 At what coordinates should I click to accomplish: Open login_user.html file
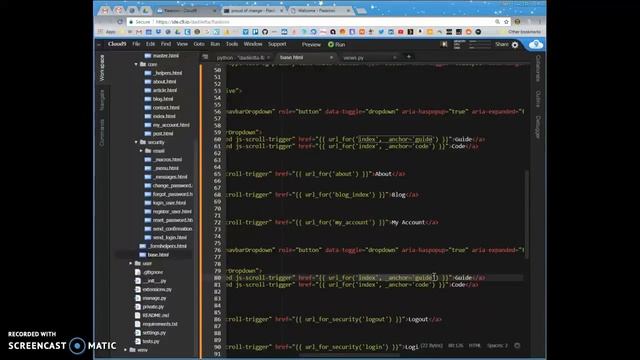[169, 203]
